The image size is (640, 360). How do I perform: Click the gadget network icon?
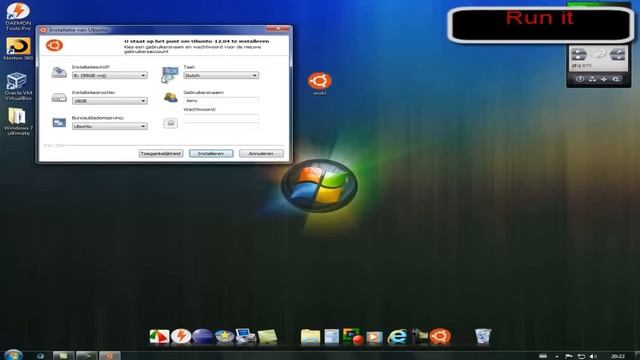click(592, 79)
